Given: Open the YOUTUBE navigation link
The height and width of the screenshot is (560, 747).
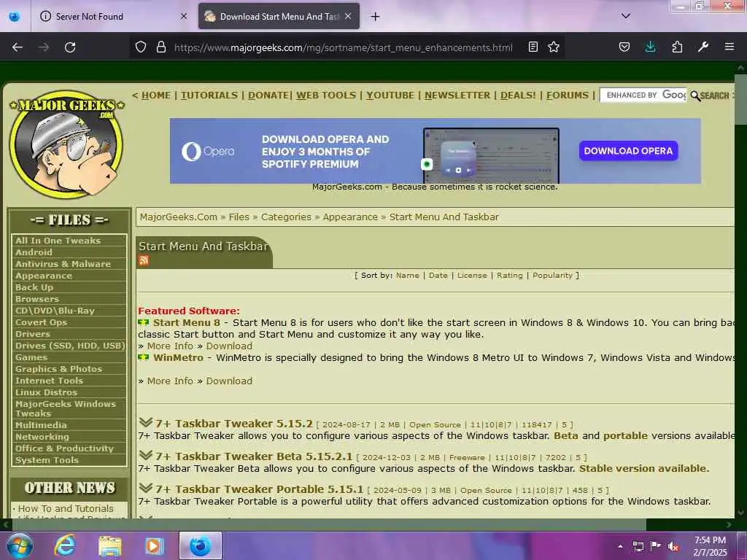Looking at the screenshot, I should point(390,96).
